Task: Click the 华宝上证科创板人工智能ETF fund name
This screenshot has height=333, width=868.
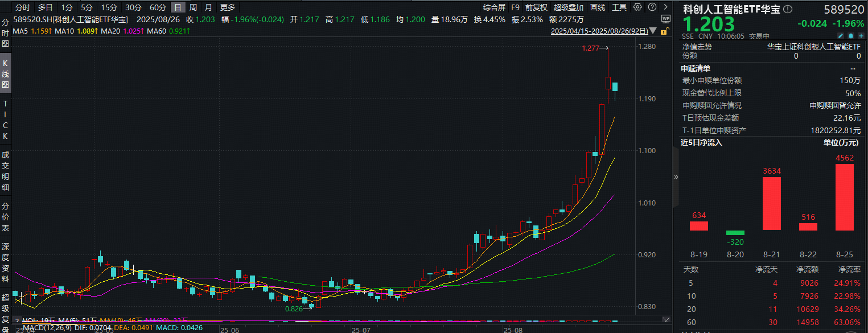Action: (x=814, y=47)
